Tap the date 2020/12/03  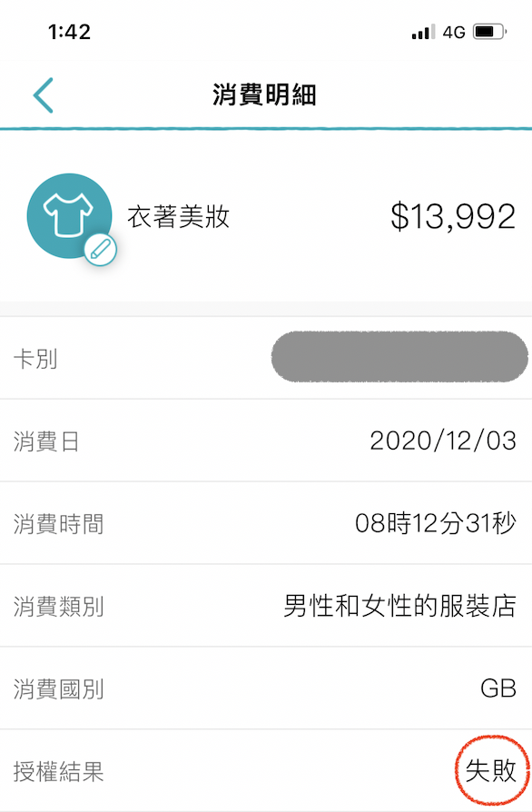[443, 441]
